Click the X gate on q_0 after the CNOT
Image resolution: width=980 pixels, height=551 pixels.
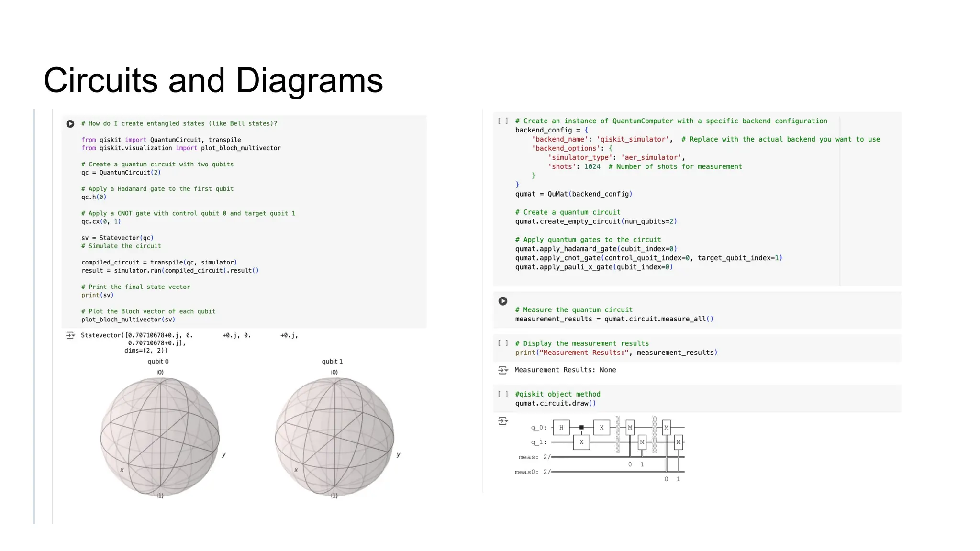[601, 428]
